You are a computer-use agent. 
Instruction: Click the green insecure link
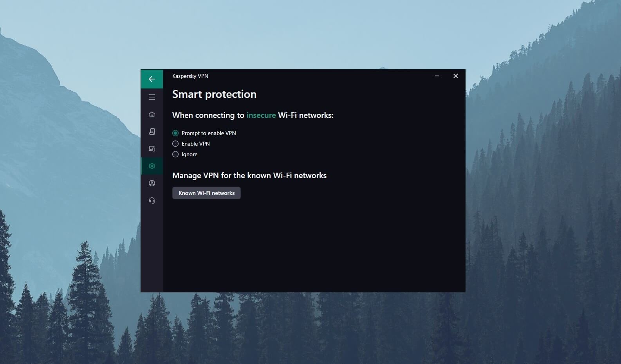pos(261,115)
